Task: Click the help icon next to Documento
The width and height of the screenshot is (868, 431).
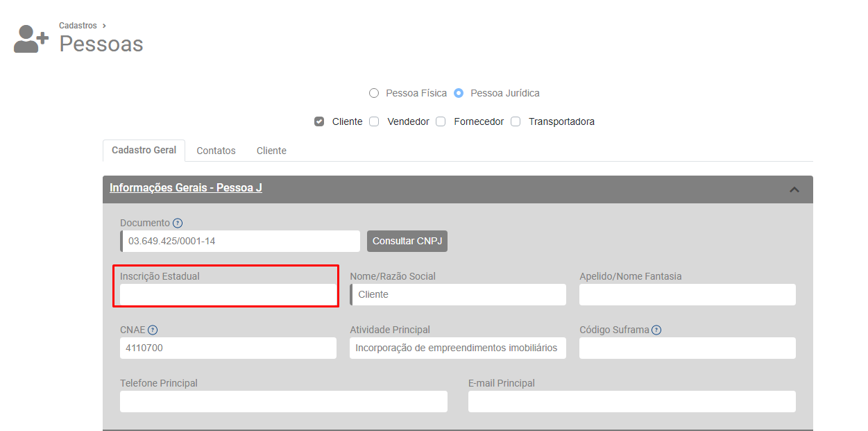Action: tap(178, 223)
